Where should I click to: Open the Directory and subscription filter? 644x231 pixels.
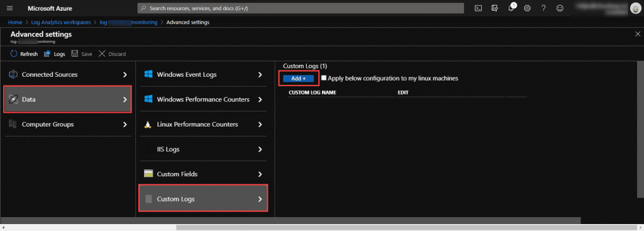(494, 8)
